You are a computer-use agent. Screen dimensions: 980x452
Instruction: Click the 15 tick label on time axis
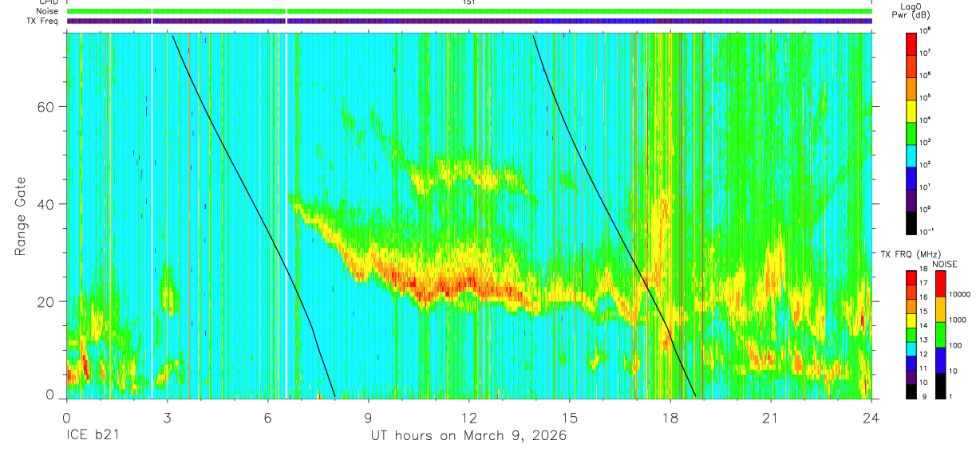coord(569,418)
